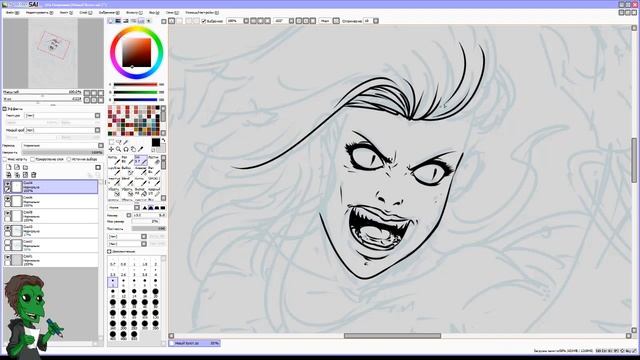Viewport: 640px width, 360px height.
Task: Open the Файл menu
Action: point(11,13)
